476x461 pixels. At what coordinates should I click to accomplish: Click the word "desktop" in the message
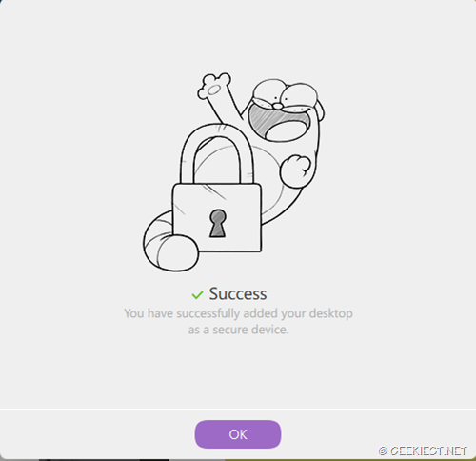[331, 313]
